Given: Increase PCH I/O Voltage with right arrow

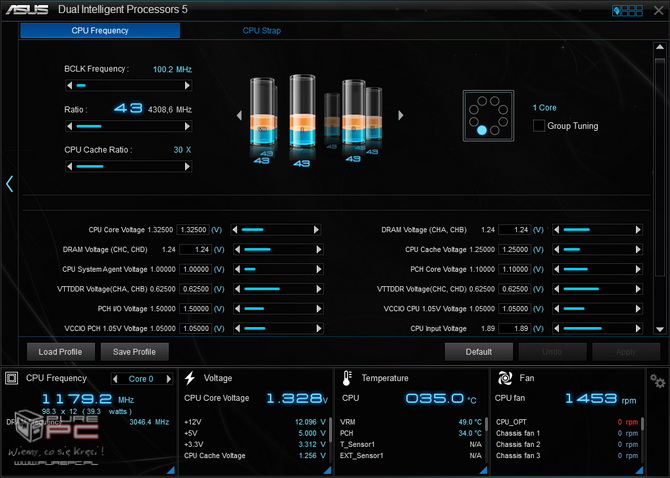Looking at the screenshot, I should (x=318, y=308).
